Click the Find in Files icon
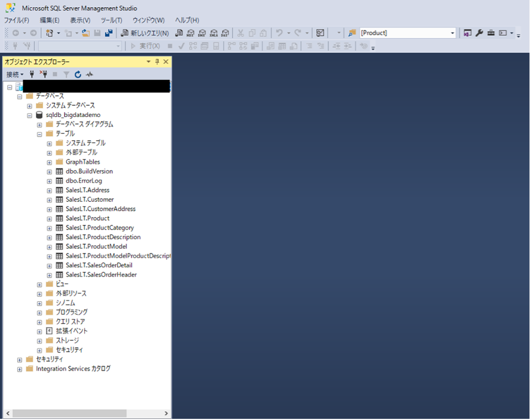Viewport: 531px width, 420px height. click(352, 33)
